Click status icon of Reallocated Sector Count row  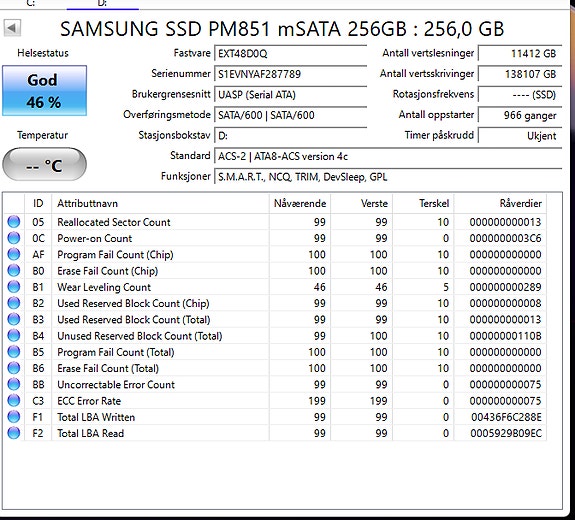14,222
